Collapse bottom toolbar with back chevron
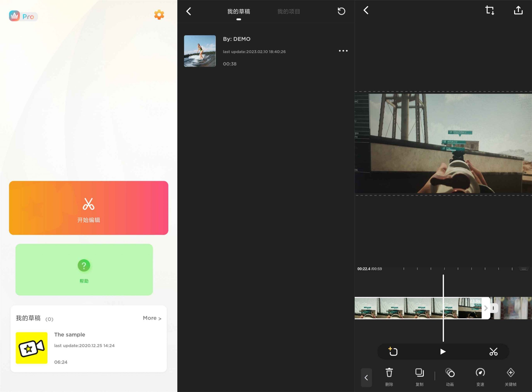532x392 pixels. pyautogui.click(x=366, y=377)
